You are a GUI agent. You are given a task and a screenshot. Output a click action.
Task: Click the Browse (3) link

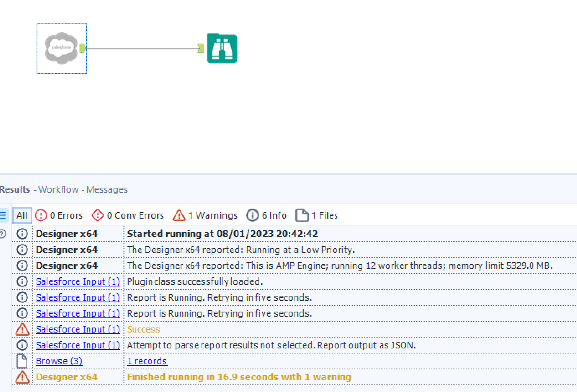[59, 361]
